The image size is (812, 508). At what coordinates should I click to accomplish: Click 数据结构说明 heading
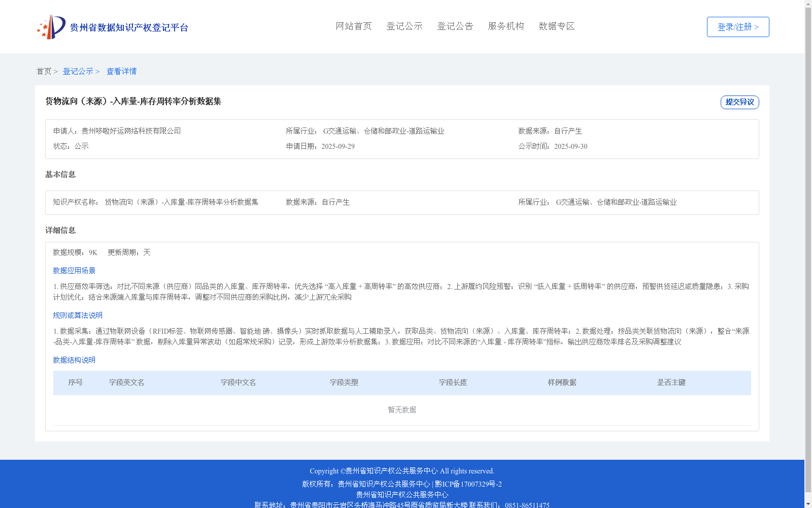point(74,360)
